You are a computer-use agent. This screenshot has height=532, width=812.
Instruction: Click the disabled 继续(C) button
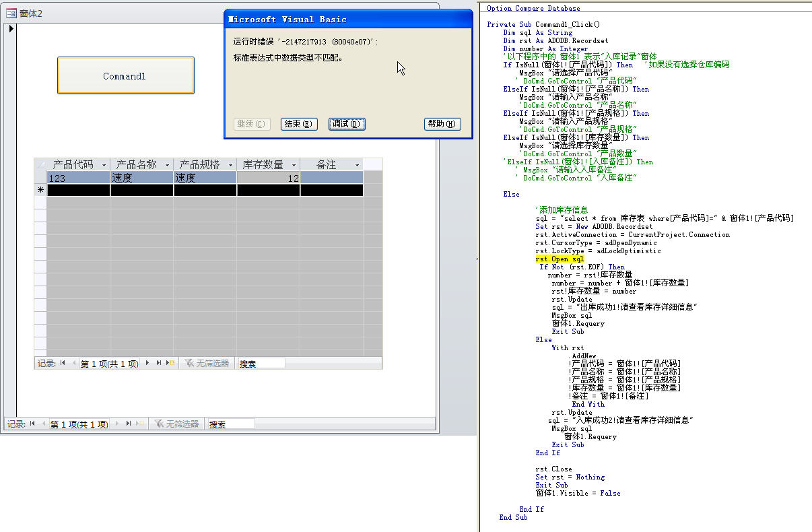[x=252, y=124]
